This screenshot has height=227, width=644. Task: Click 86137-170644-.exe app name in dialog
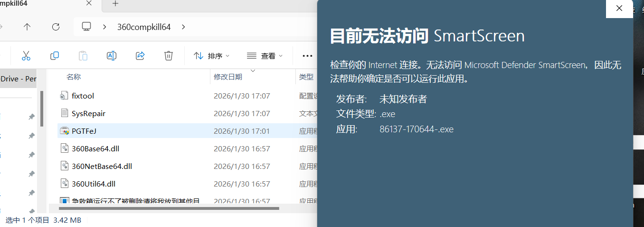(x=417, y=129)
